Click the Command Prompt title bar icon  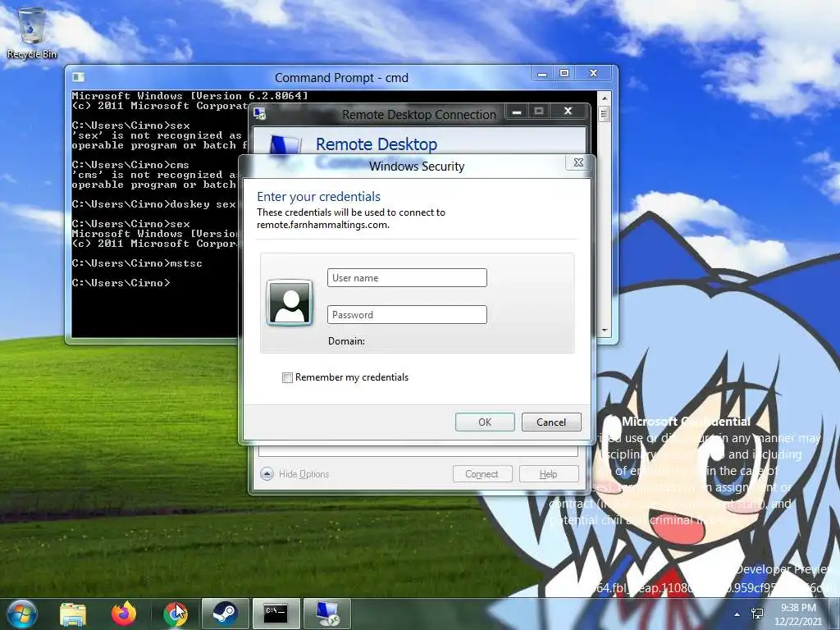[x=78, y=77]
